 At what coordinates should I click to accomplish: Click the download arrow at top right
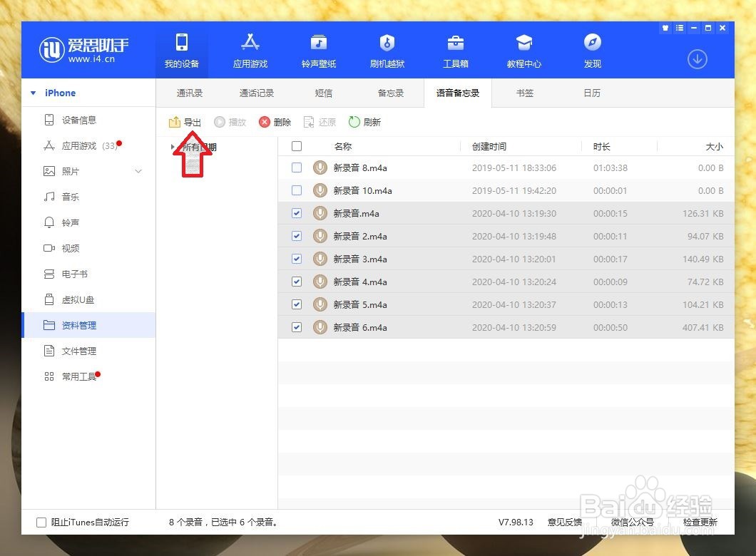tap(697, 60)
